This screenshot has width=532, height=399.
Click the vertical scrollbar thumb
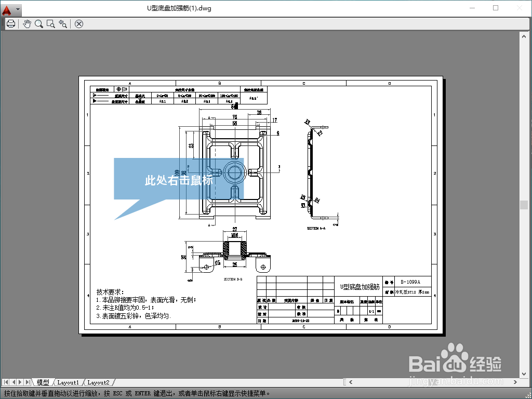[x=524, y=205]
